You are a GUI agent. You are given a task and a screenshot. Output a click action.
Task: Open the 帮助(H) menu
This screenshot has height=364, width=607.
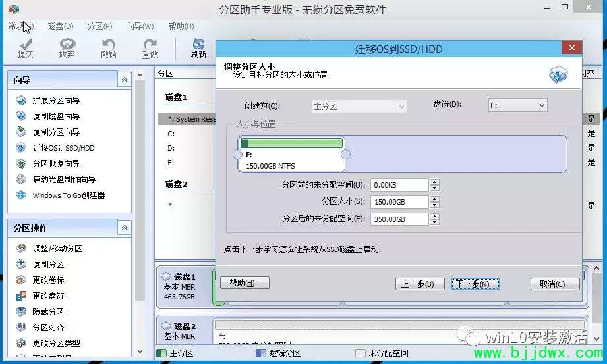click(x=181, y=26)
